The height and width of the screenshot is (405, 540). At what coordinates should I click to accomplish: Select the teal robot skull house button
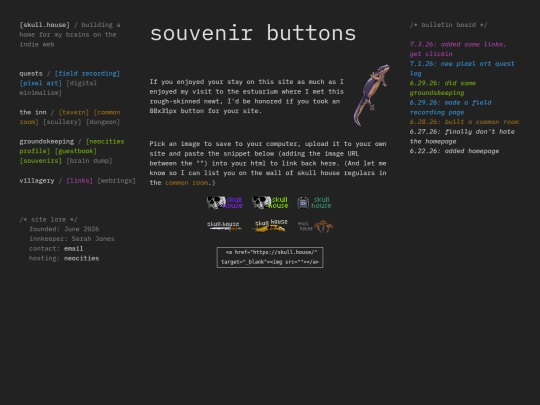point(315,202)
